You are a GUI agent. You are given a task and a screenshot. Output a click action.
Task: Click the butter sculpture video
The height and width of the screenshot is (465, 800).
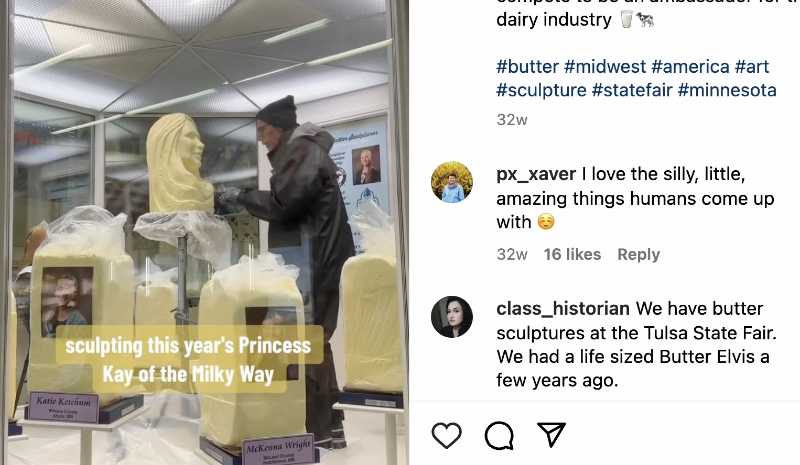(x=204, y=232)
